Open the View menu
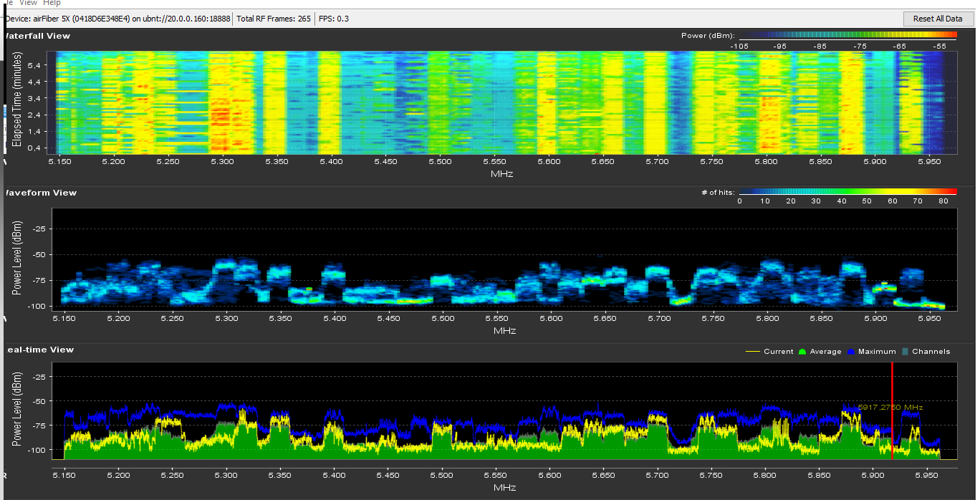The height and width of the screenshot is (500, 980). (29, 4)
